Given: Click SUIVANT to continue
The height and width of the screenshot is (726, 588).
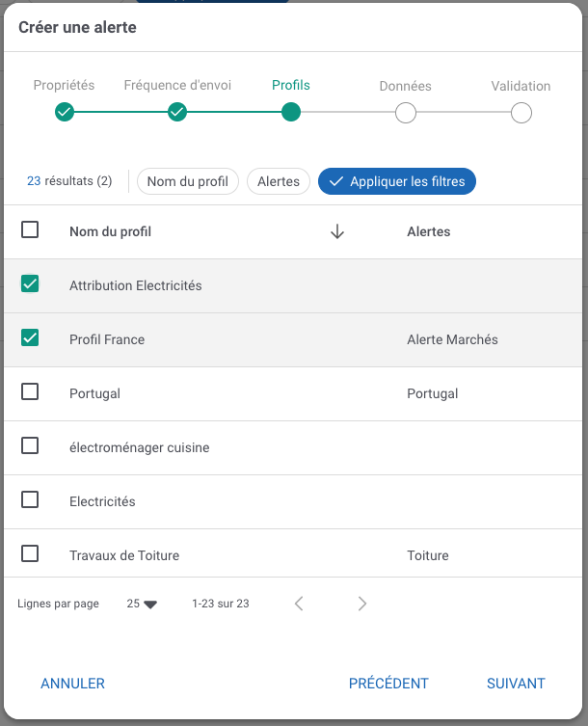Looking at the screenshot, I should click(x=516, y=684).
